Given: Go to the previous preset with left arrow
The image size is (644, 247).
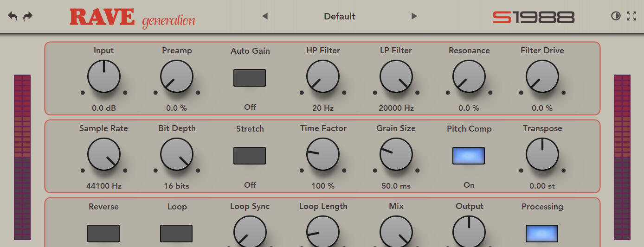Looking at the screenshot, I should 265,16.
